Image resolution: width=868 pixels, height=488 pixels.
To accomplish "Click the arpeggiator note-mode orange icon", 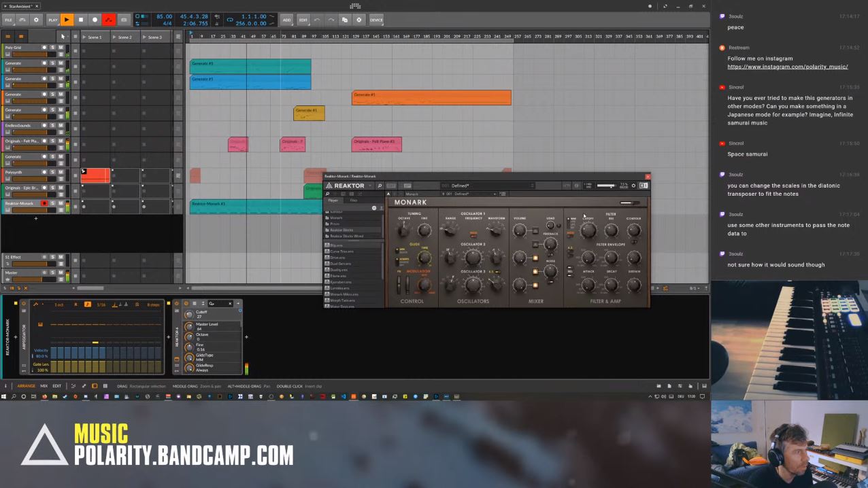I will [x=88, y=304].
